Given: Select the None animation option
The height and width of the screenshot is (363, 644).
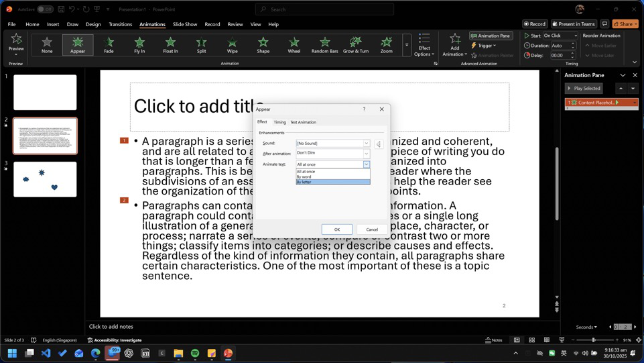Looking at the screenshot, I should click(x=47, y=45).
